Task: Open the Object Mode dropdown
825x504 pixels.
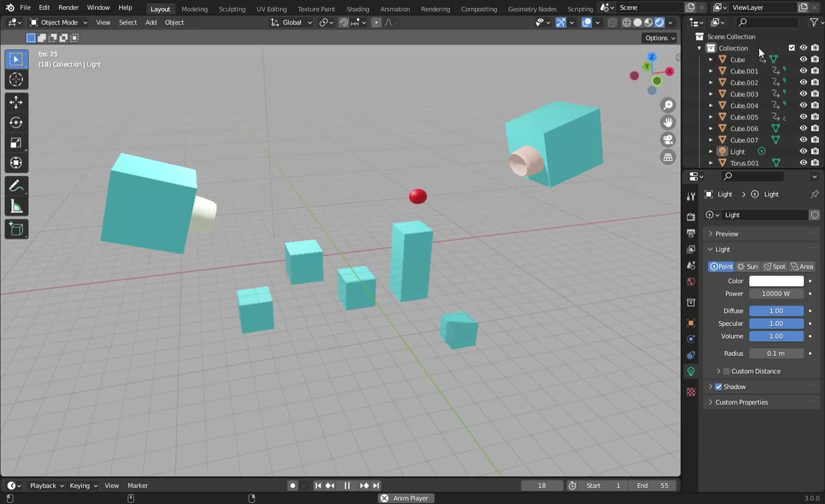Action: coord(58,22)
